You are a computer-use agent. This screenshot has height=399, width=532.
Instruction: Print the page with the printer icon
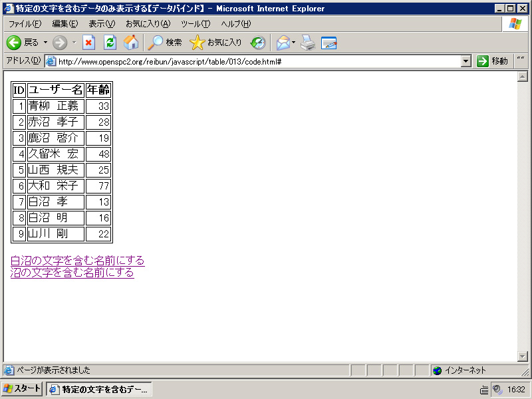coord(308,43)
